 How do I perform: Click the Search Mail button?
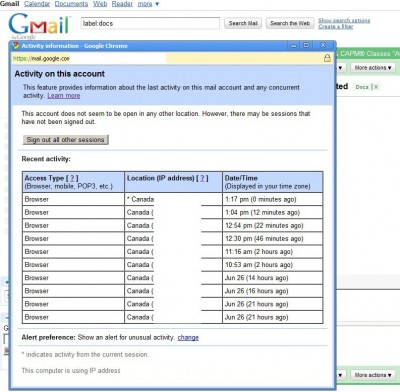[243, 23]
